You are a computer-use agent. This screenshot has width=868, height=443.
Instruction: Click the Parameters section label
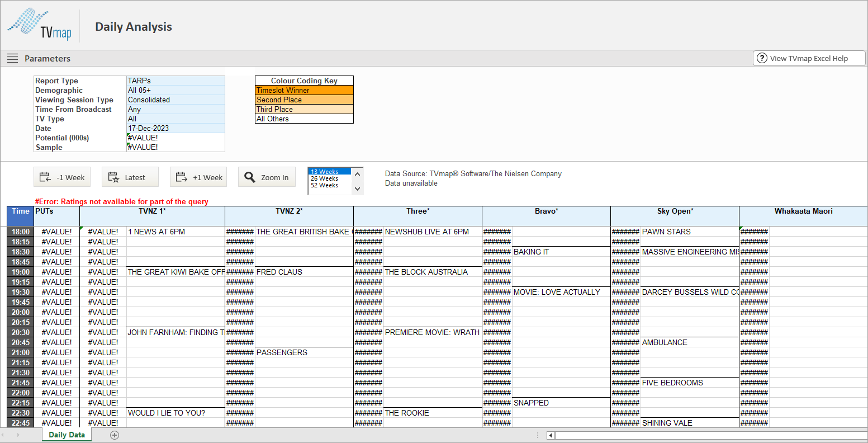tap(48, 58)
